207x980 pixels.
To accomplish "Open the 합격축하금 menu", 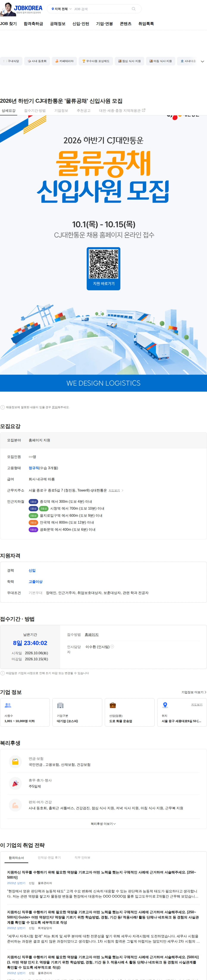I will [34, 24].
